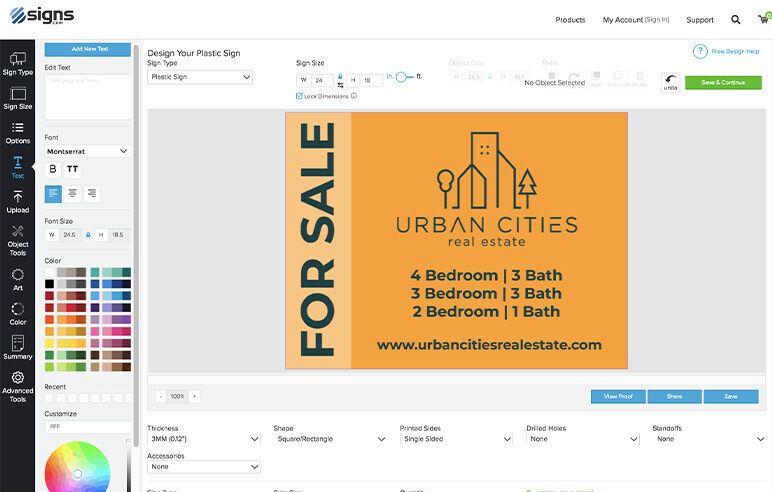Screen dimensions: 772x492
Task: Open the Support menu
Action: pyautogui.click(x=700, y=20)
